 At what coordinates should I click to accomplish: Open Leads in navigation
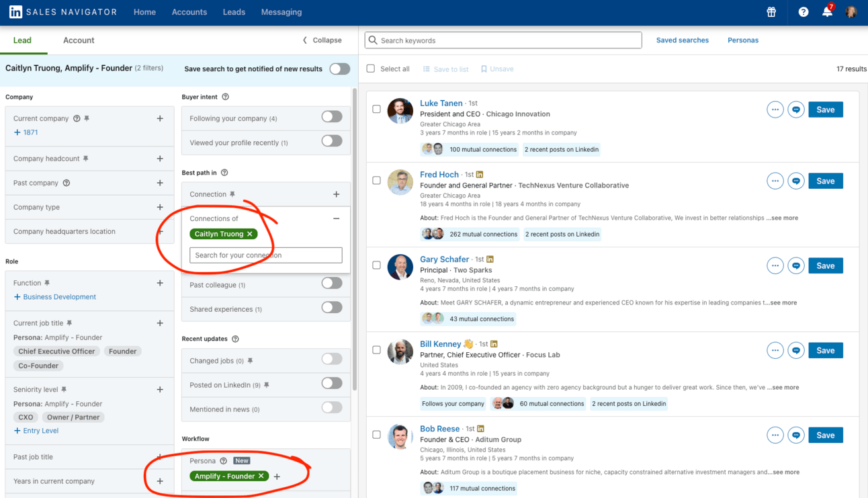click(x=234, y=12)
